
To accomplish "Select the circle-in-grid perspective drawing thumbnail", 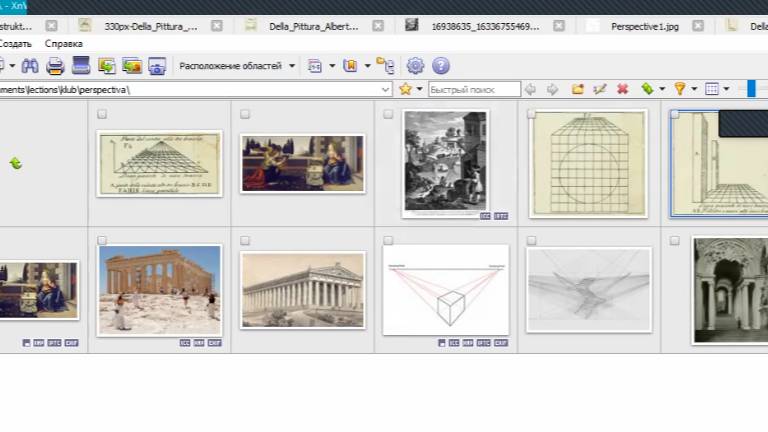I will [x=588, y=163].
